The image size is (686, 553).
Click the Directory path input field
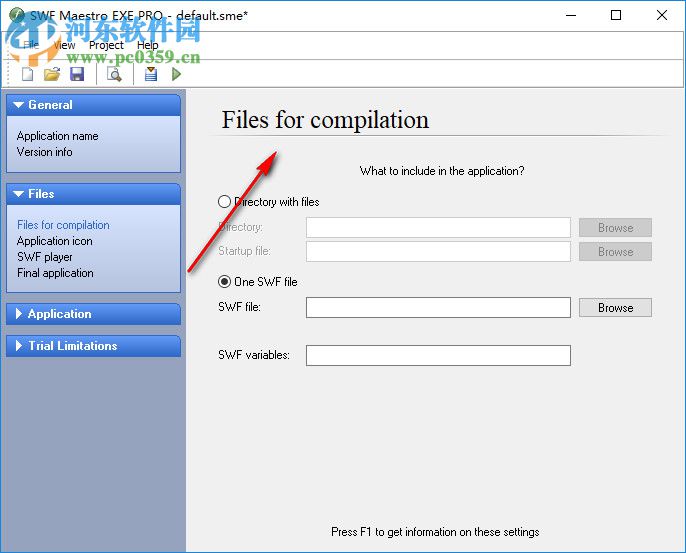click(438, 228)
